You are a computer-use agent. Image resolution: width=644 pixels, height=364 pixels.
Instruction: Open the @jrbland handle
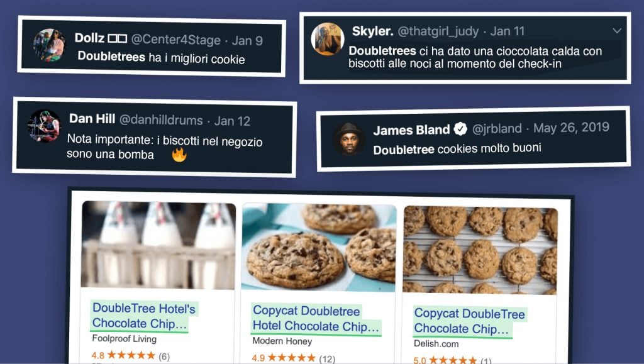497,128
